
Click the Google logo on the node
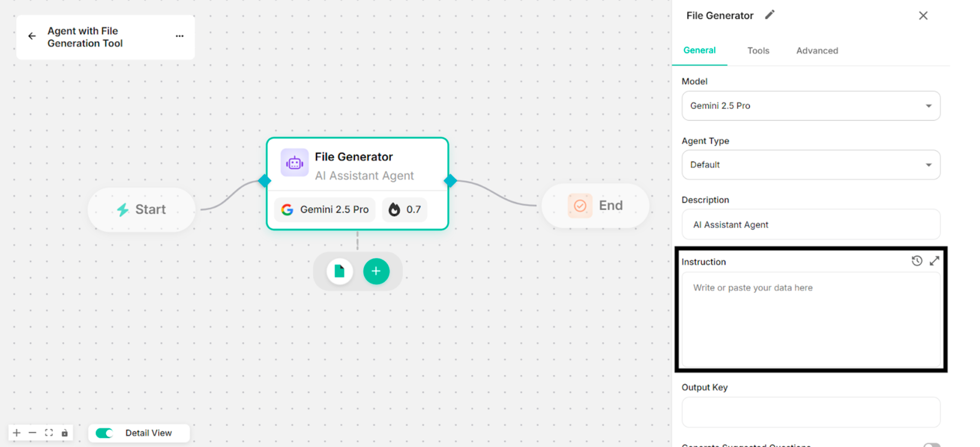pos(287,210)
